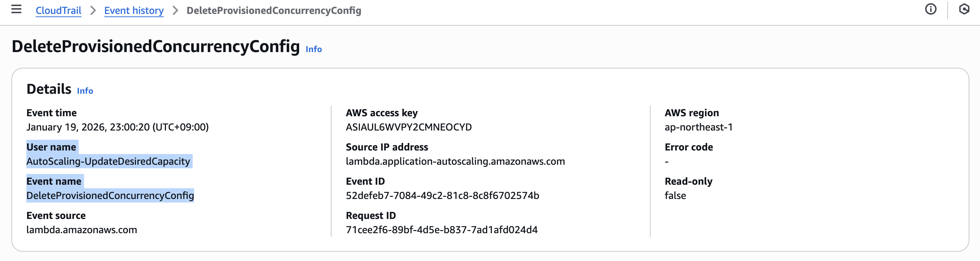The image size is (980, 261).
Task: Click the event time value January 19, 2026
Action: click(x=117, y=127)
